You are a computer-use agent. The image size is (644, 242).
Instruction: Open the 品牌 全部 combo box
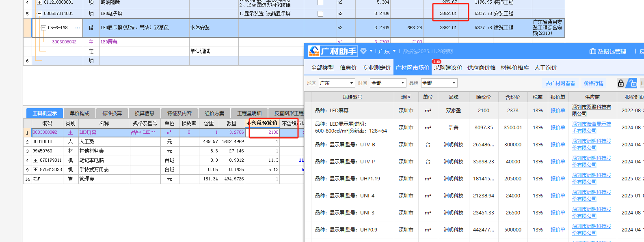tap(439, 83)
